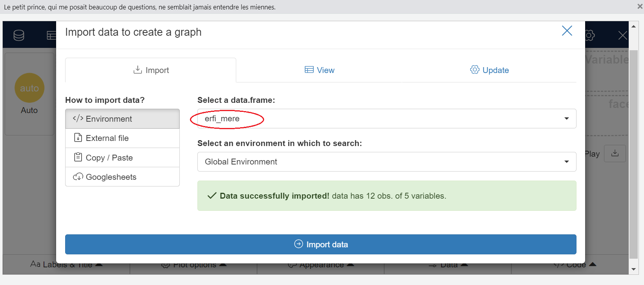This screenshot has height=285, width=644.
Task: Close the Import data dialog
Action: [x=567, y=31]
